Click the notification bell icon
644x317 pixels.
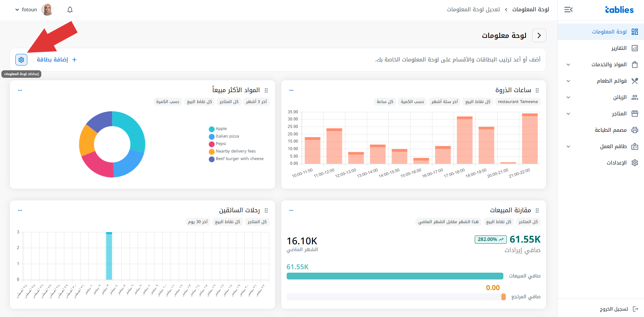point(70,10)
